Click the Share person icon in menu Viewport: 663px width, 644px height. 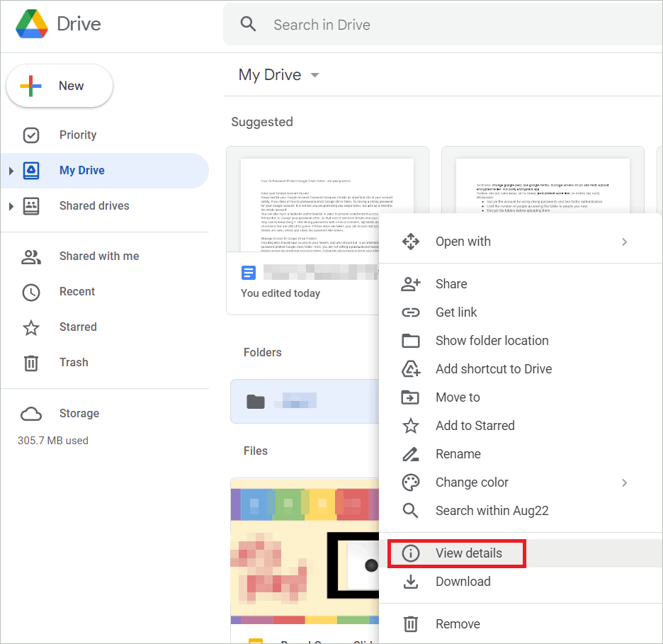pos(411,283)
